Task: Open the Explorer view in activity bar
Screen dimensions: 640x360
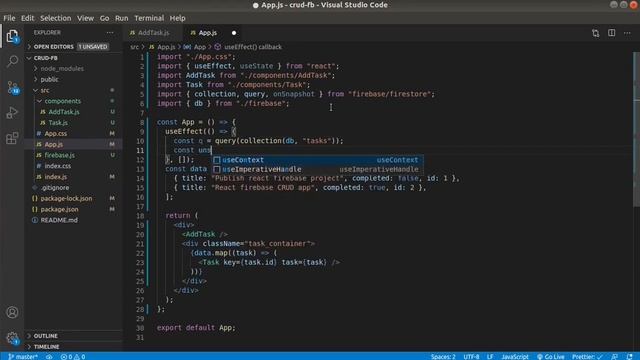Action: 12,37
